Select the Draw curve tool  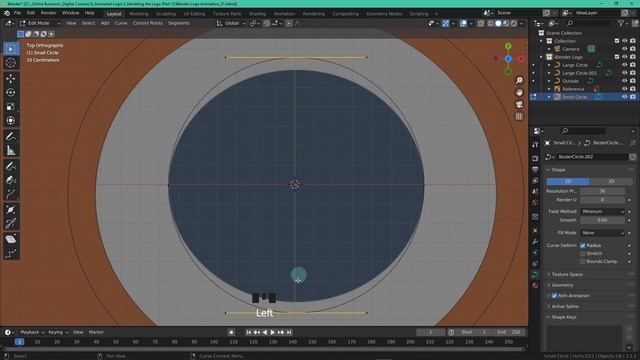point(11,166)
